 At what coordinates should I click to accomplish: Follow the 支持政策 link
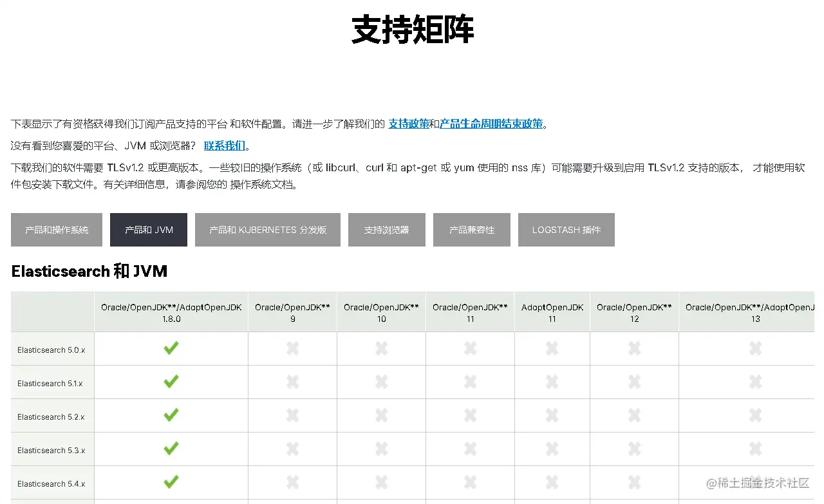click(x=409, y=124)
